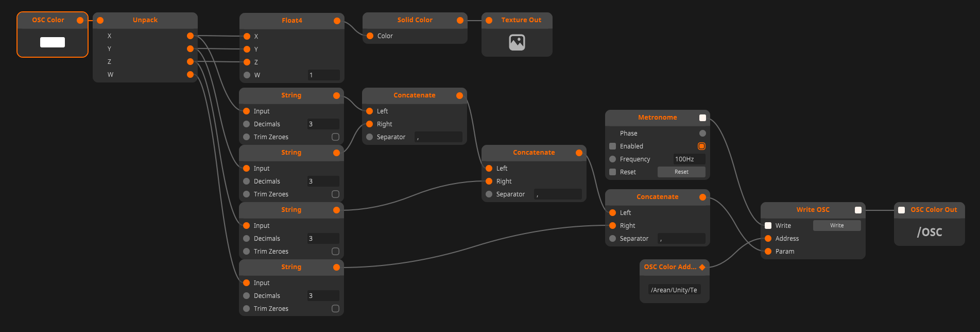This screenshot has height=332, width=980.
Task: Enable Trim Zeroes on the bottom String node
Action: pyautogui.click(x=335, y=309)
